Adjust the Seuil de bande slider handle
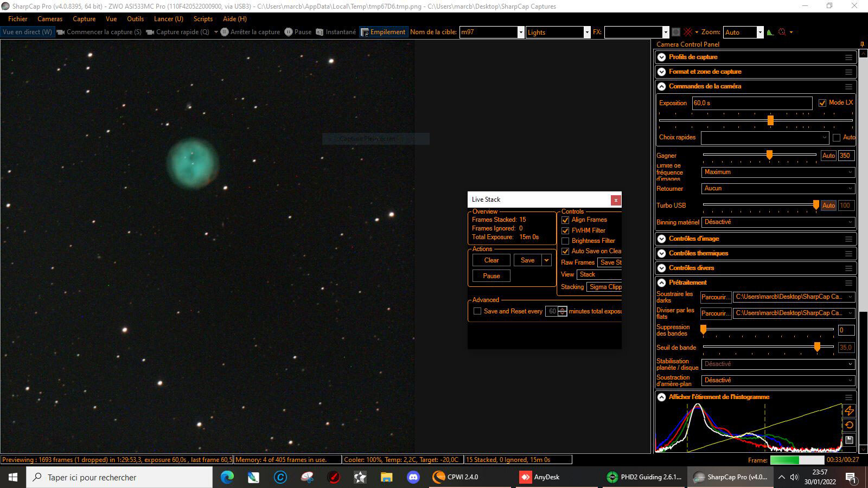The height and width of the screenshot is (488, 868). point(817,347)
